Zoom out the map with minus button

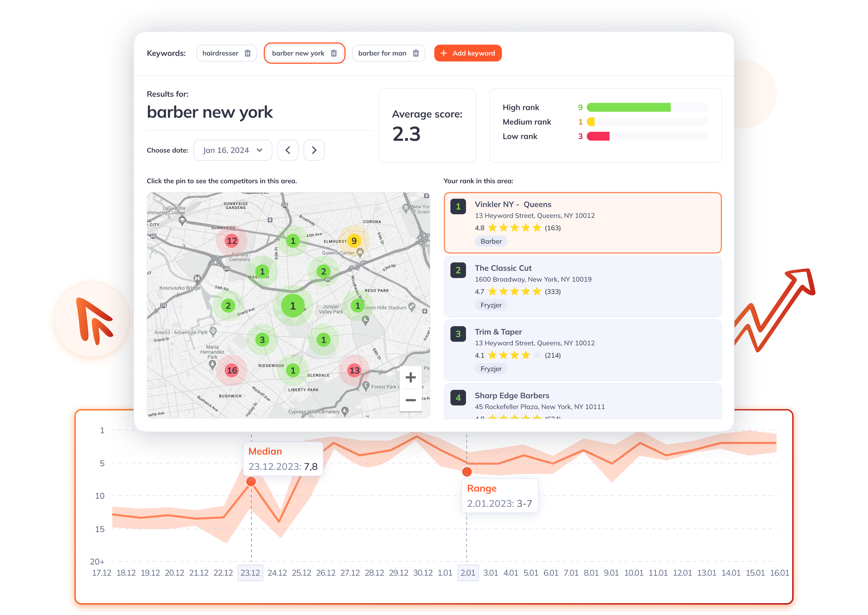[410, 400]
